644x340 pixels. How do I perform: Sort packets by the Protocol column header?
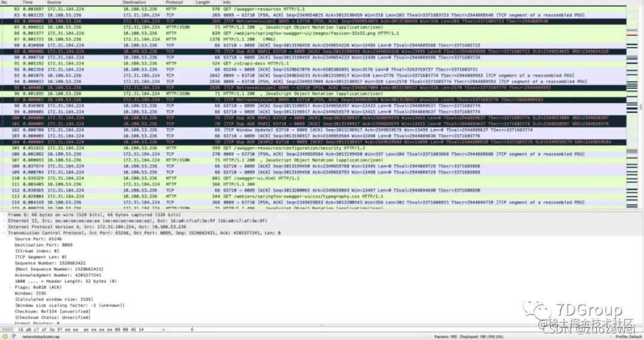tap(179, 2)
